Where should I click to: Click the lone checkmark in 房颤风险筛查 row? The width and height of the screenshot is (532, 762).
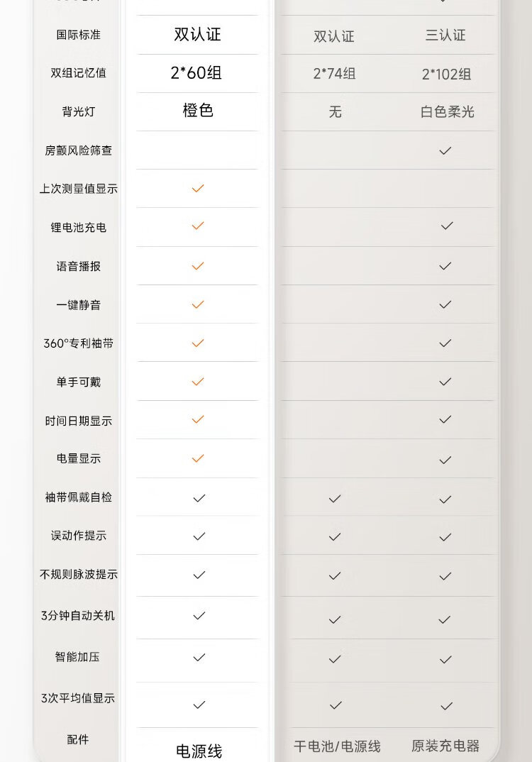pos(445,150)
